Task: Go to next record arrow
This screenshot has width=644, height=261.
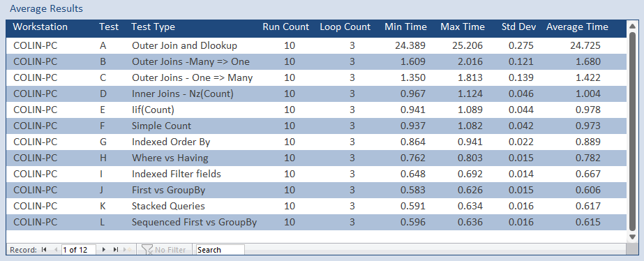Action: click(104, 250)
